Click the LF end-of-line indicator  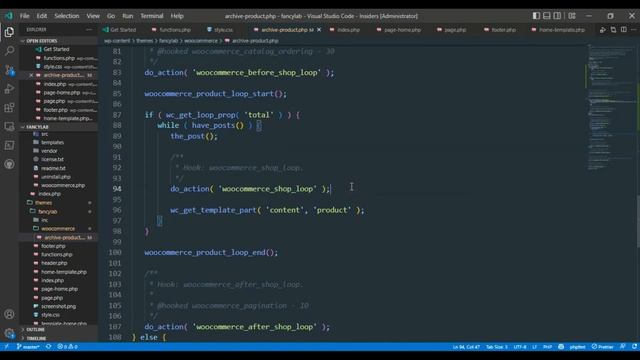(534, 347)
